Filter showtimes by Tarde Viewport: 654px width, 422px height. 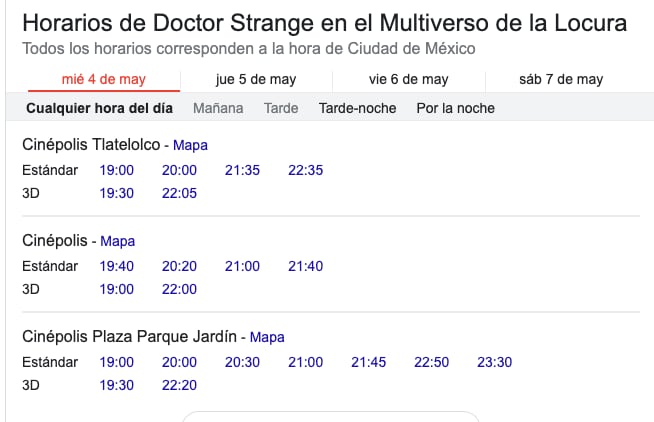pyautogui.click(x=281, y=108)
